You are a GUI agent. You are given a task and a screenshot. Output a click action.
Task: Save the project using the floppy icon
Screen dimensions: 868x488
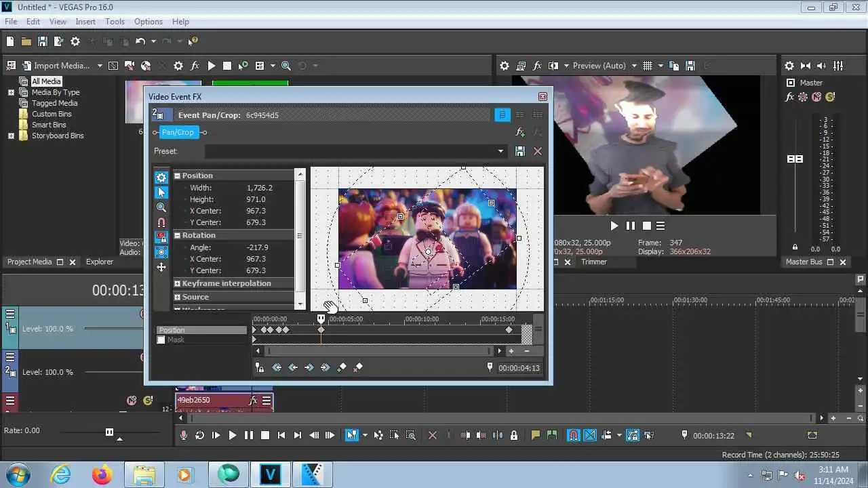pos(42,41)
